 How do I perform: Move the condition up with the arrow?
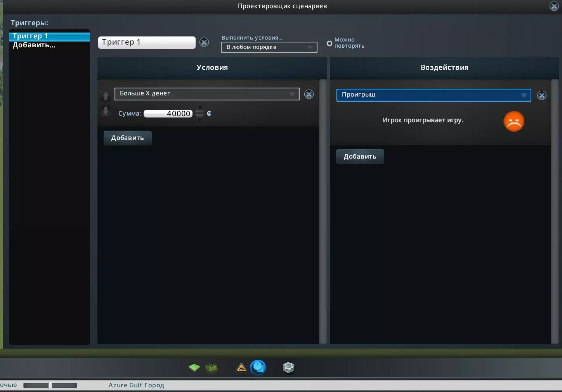[x=106, y=95]
